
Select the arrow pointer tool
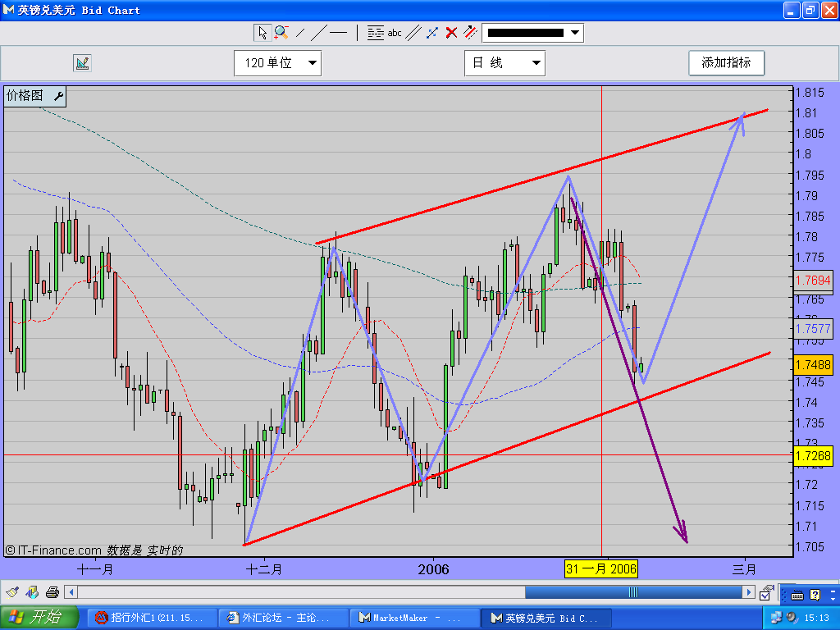click(262, 33)
